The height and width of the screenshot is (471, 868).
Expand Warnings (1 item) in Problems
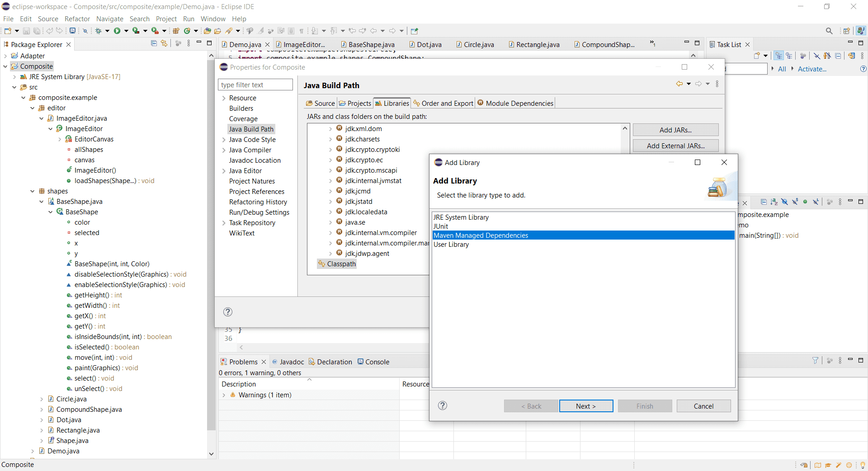(224, 395)
